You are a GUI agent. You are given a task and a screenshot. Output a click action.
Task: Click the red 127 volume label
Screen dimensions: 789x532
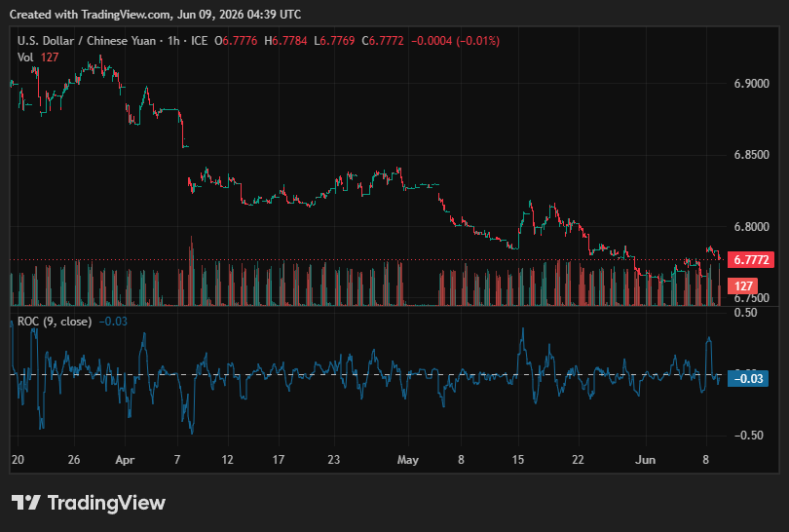coord(742,286)
